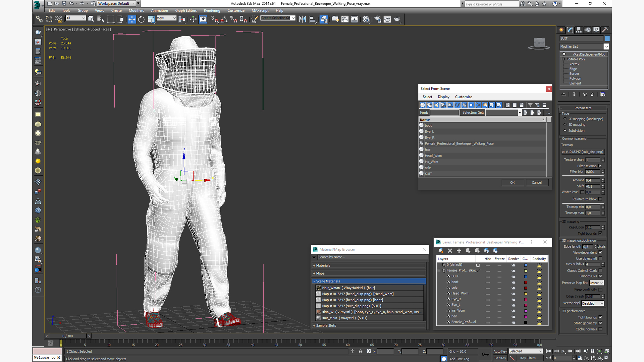This screenshot has width=644, height=362.
Task: Toggle VRayDisplacementMod lightbulb in modifier stack
Action: coord(564,54)
